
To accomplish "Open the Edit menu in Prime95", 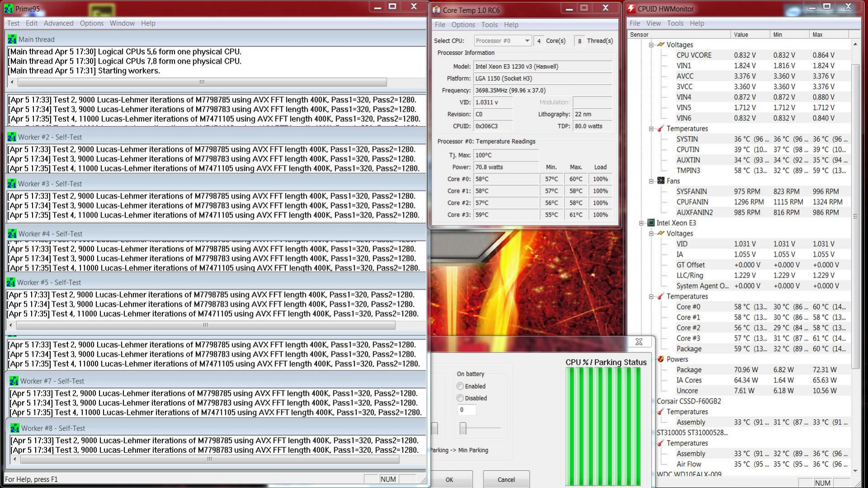I will pyautogui.click(x=32, y=24).
